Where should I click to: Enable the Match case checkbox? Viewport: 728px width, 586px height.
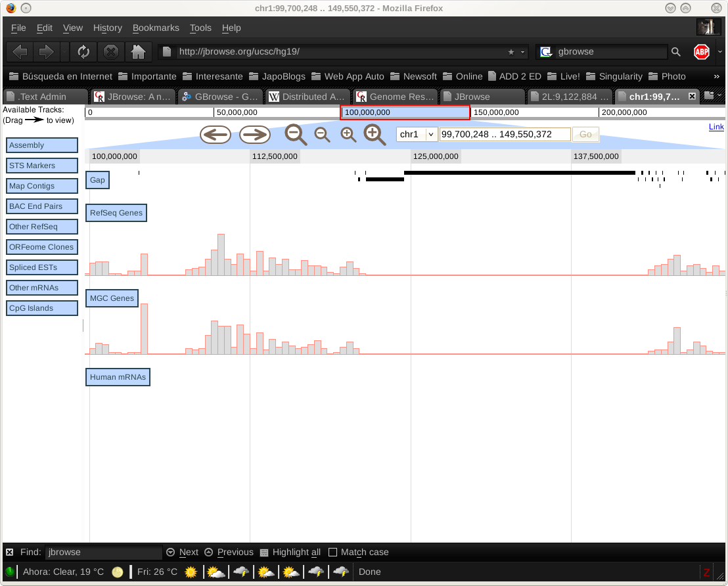[333, 552]
